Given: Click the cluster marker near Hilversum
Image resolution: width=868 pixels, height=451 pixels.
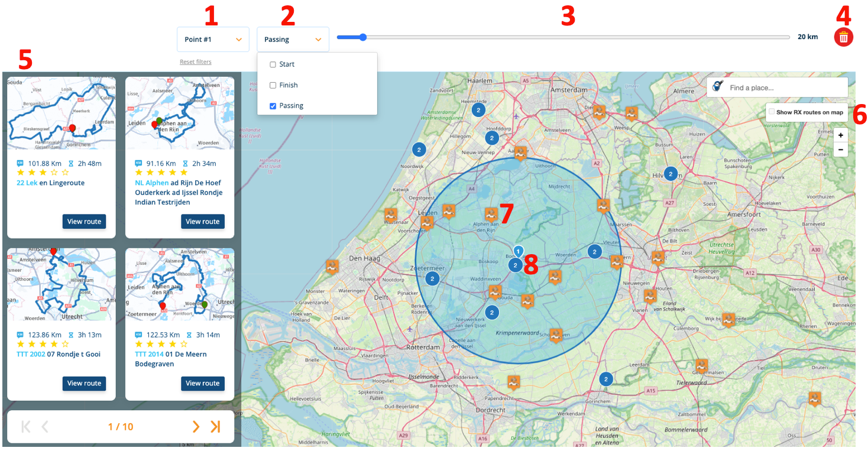Looking at the screenshot, I should tap(671, 174).
